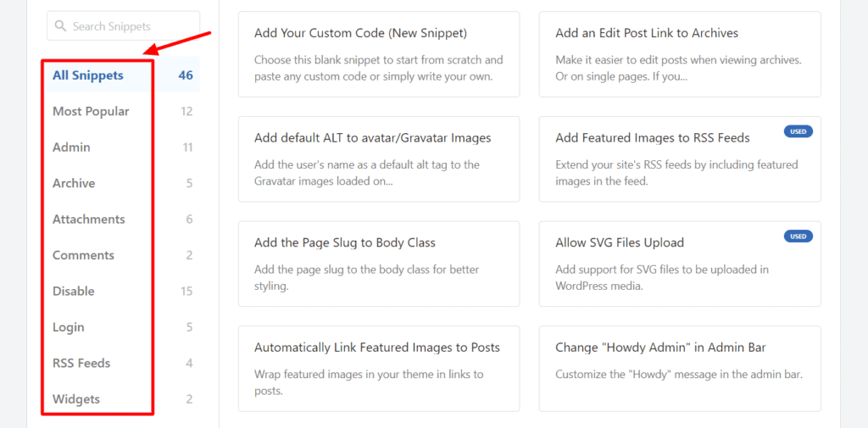Select the Disable category
This screenshot has width=868, height=428.
tap(74, 292)
